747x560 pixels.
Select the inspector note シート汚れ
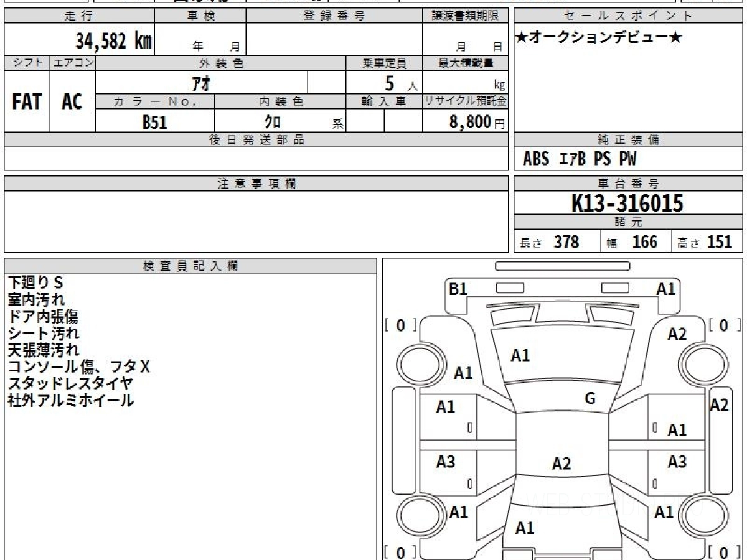[x=44, y=333]
